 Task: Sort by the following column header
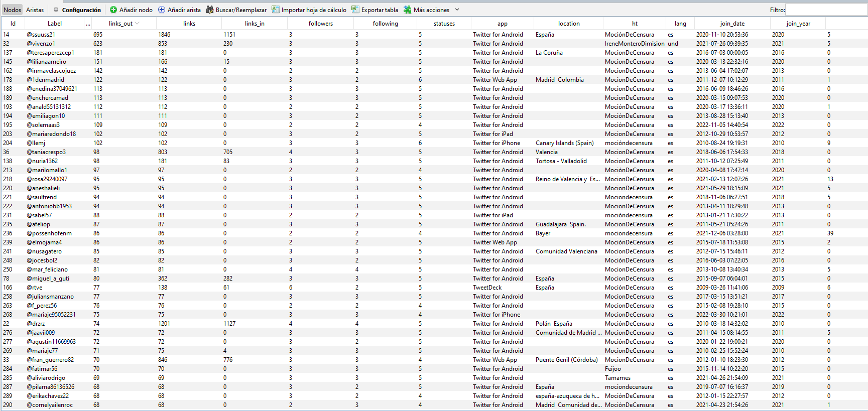[385, 24]
